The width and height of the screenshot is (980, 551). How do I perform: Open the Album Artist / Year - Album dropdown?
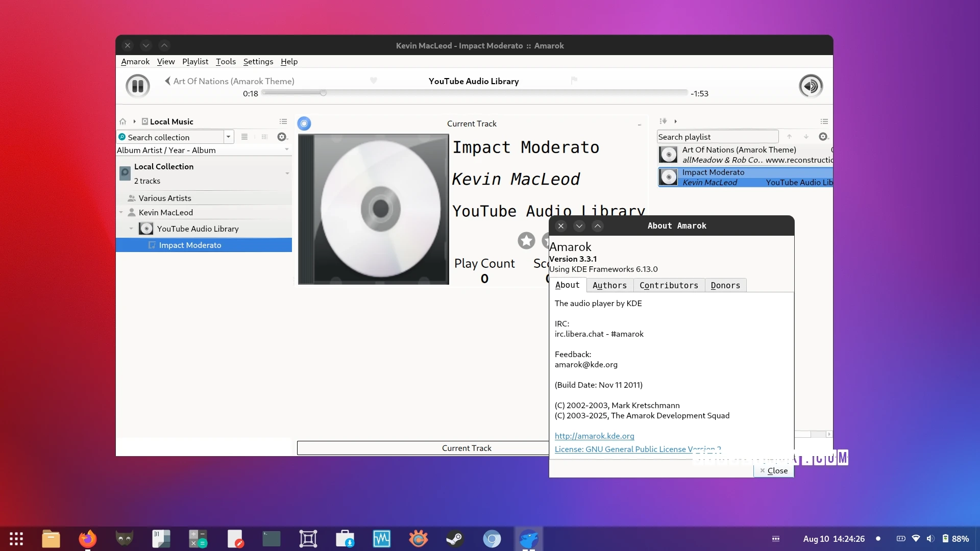pos(287,150)
